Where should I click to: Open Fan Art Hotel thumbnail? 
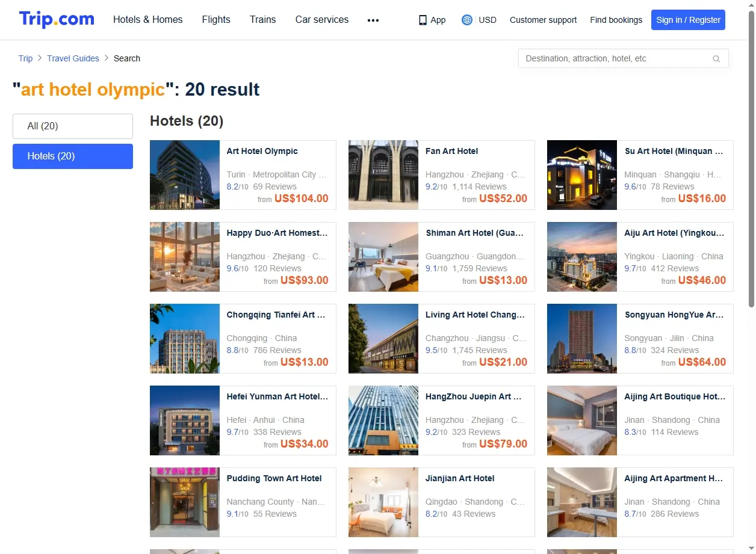[x=383, y=175]
